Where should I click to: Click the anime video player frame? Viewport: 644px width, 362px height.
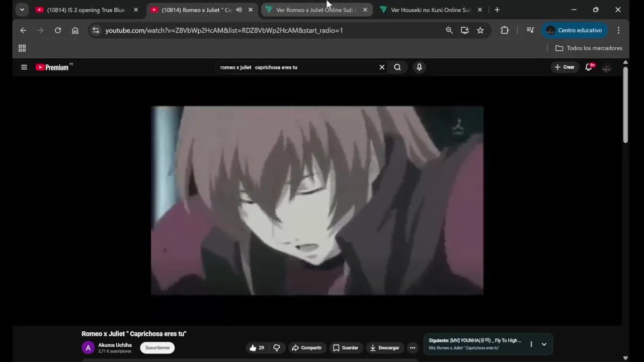coord(317,200)
